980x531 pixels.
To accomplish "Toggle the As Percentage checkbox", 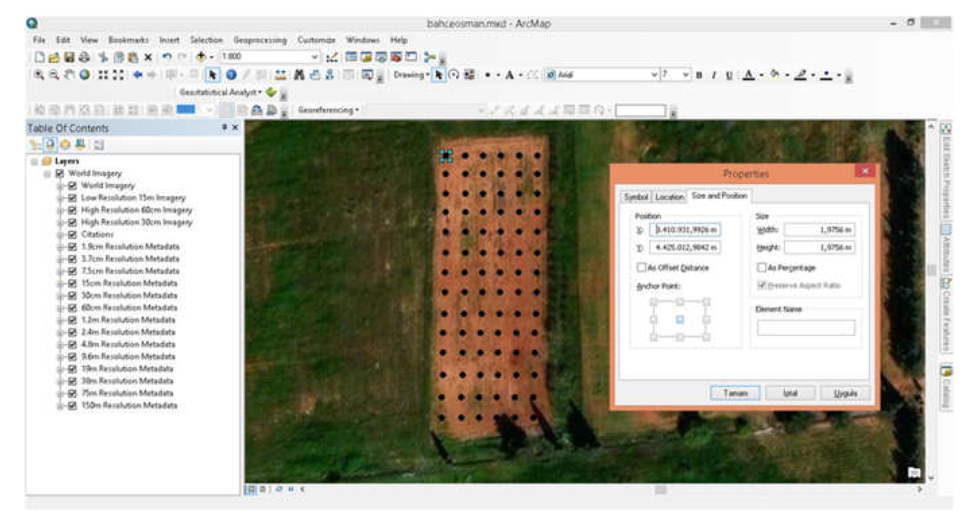I will 761,268.
